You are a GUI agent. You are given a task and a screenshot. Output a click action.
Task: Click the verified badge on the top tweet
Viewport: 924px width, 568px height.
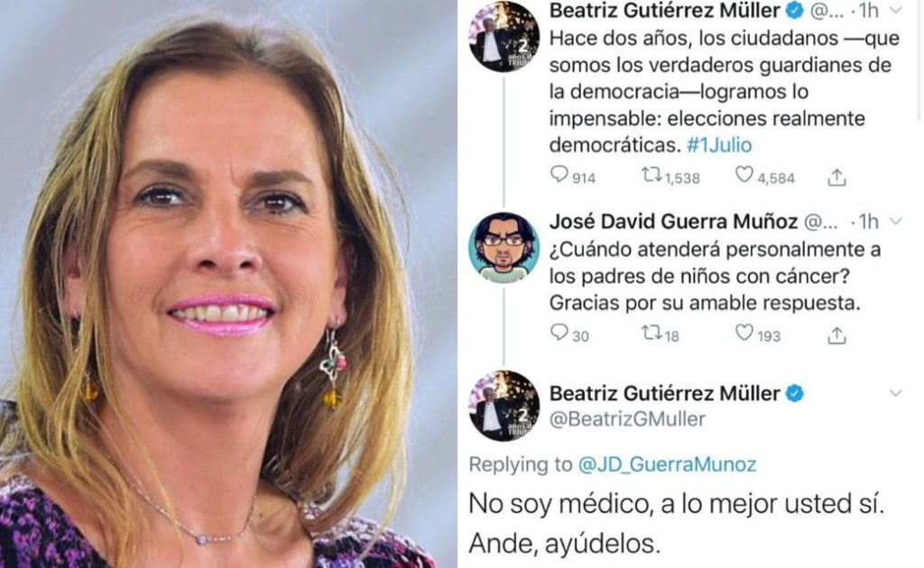(x=796, y=10)
